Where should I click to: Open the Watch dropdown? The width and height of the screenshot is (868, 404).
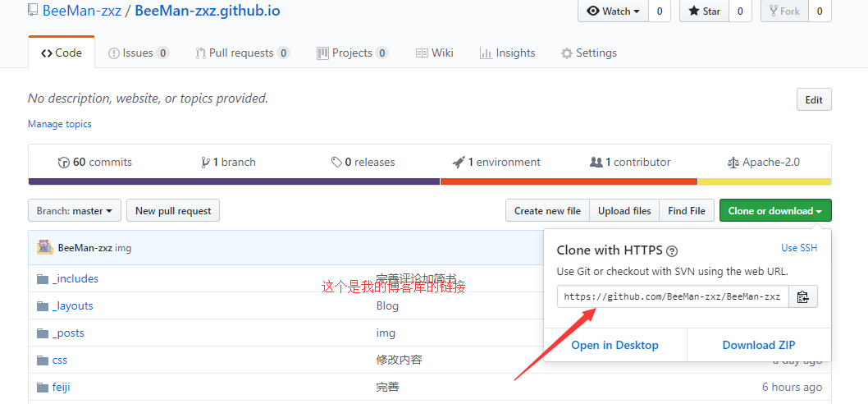click(x=613, y=11)
